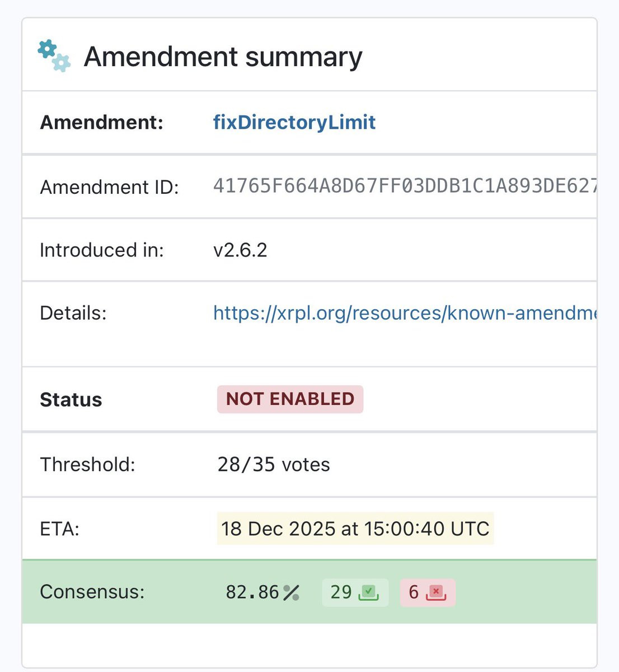Click the Status row label
The width and height of the screenshot is (619, 672).
pyautogui.click(x=71, y=400)
